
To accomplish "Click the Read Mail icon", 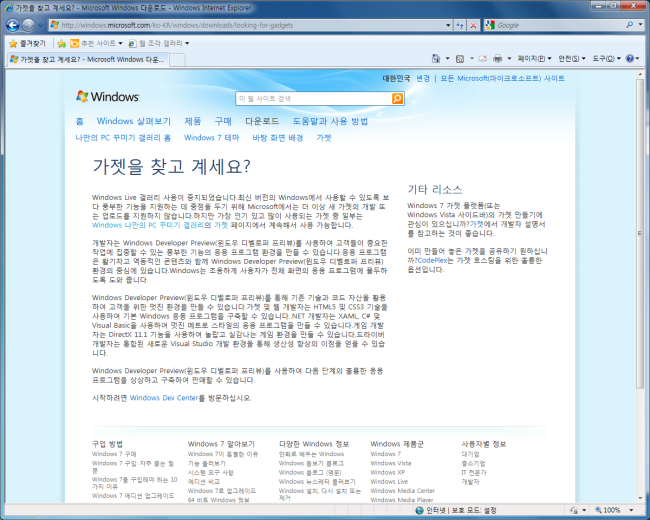I will point(483,59).
